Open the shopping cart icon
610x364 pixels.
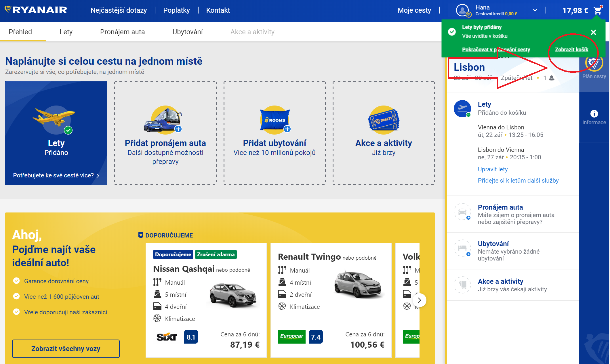click(598, 10)
